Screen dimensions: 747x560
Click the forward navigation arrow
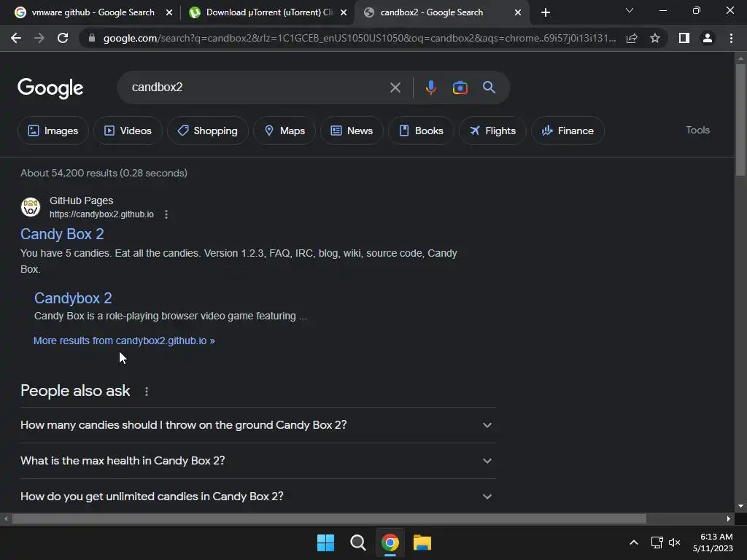point(39,38)
